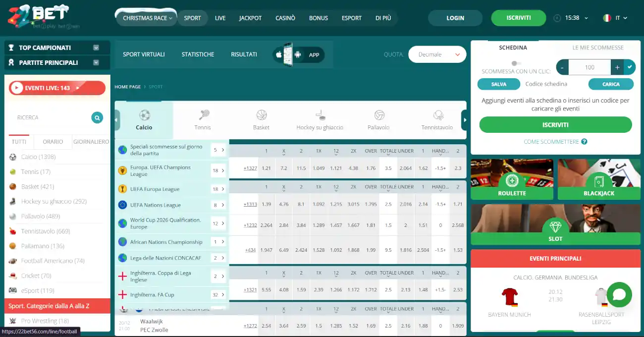Click the UEFA Champions League icon
644x337 pixels.
pos(122,170)
